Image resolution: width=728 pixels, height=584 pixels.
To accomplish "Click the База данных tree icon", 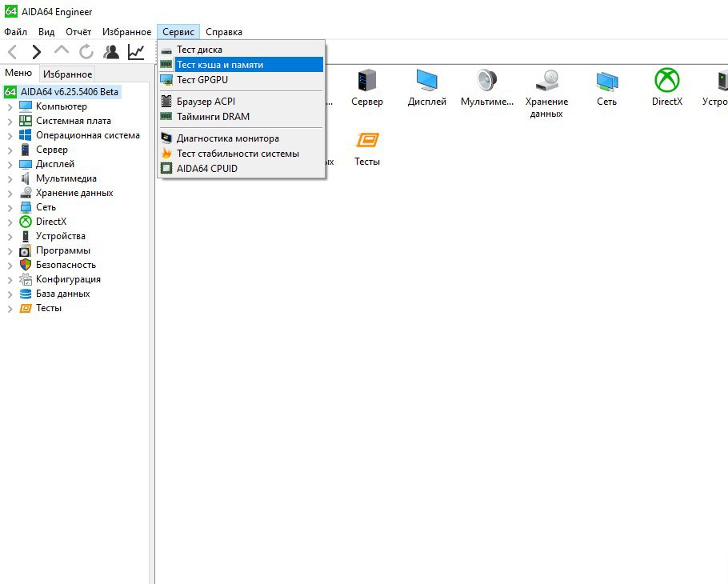I will [x=26, y=294].
